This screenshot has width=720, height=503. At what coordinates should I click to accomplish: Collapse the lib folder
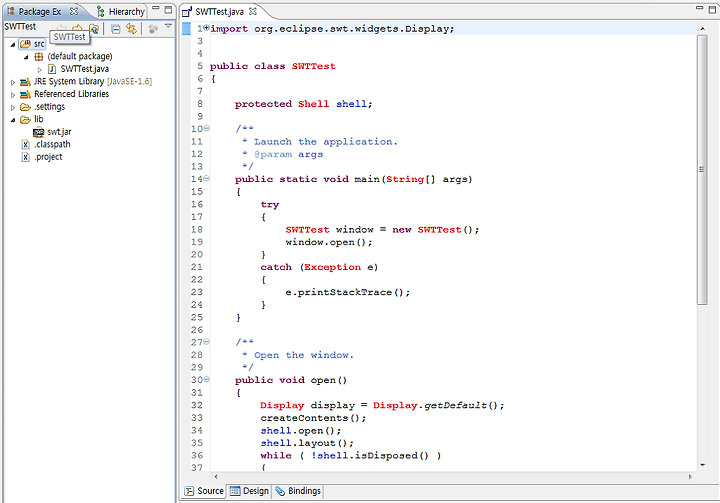click(13, 120)
